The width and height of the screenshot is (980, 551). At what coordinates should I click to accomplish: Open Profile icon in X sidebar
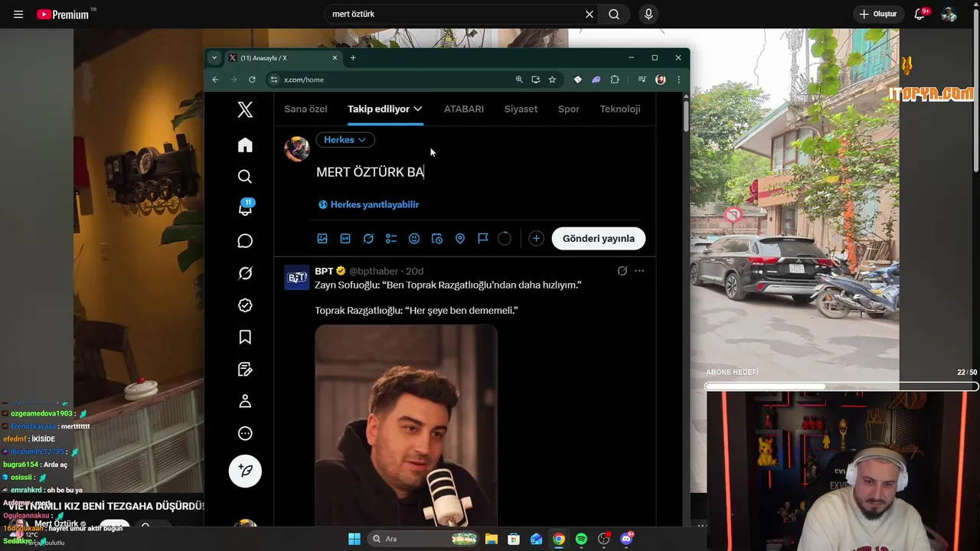(245, 401)
